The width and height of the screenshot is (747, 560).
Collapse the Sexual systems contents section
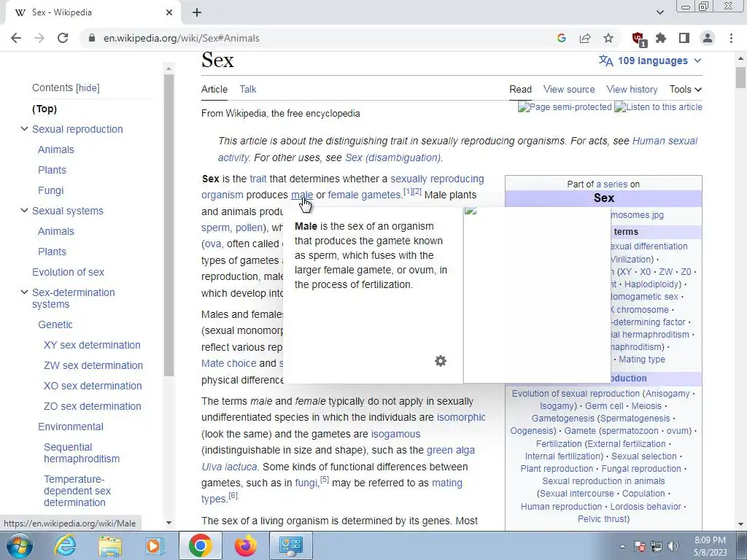click(x=24, y=211)
